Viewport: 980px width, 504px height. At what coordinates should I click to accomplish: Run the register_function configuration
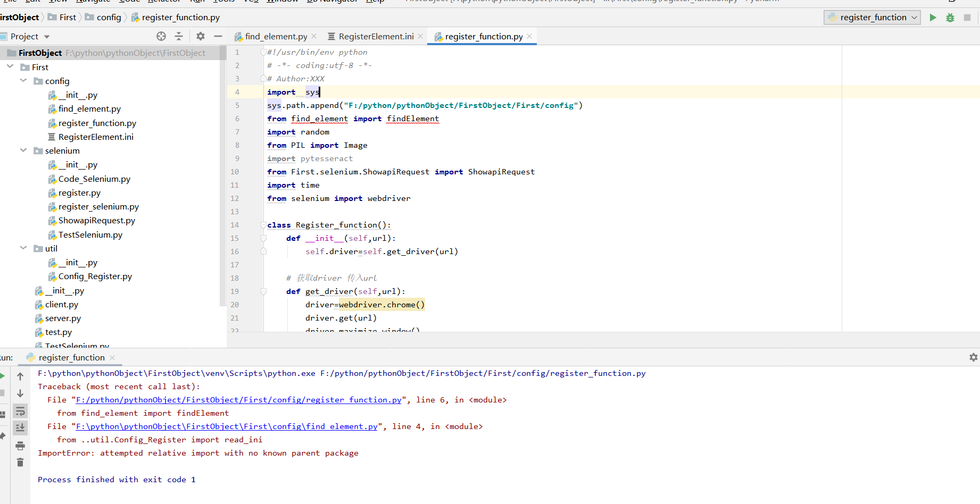point(933,18)
